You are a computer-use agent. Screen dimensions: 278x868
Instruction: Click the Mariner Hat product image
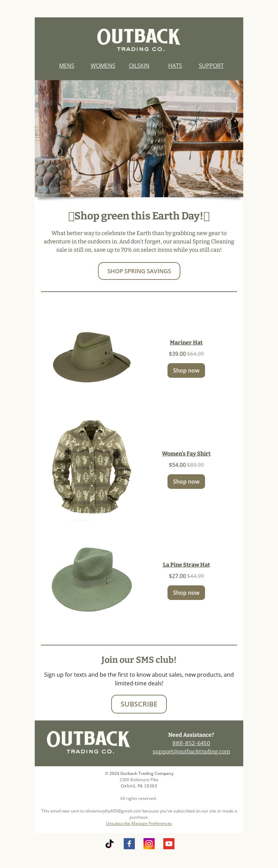pos(92,357)
